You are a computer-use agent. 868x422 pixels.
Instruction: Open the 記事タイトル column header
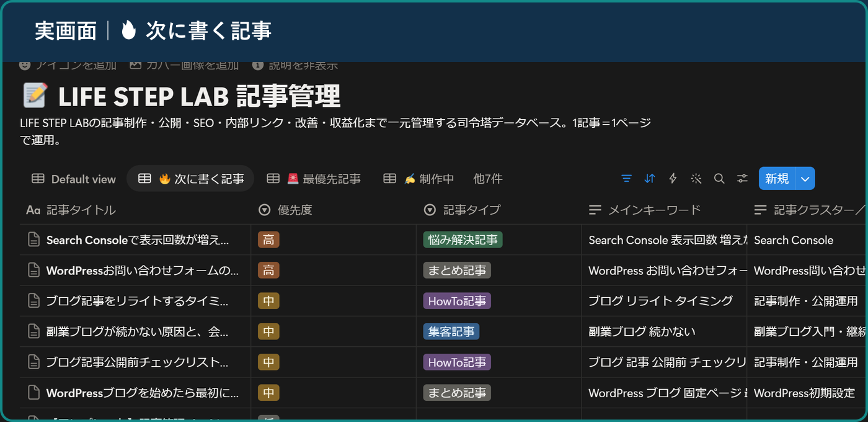point(71,210)
